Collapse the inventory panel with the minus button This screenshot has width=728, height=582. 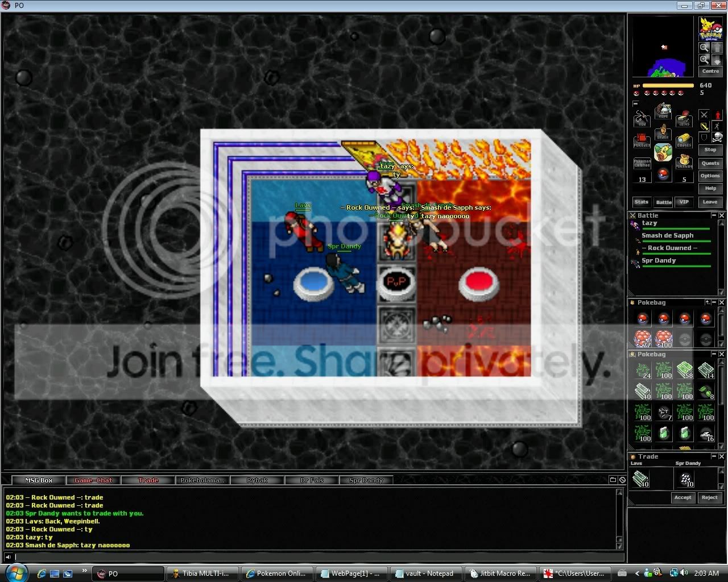636,103
